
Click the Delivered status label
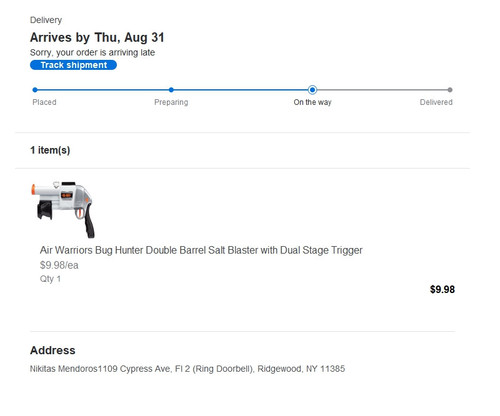tap(436, 102)
